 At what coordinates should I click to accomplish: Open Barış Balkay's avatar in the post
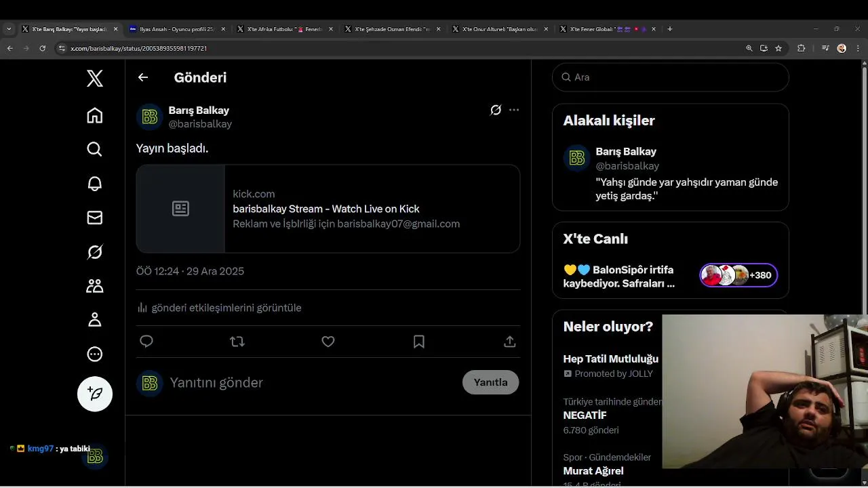(150, 117)
